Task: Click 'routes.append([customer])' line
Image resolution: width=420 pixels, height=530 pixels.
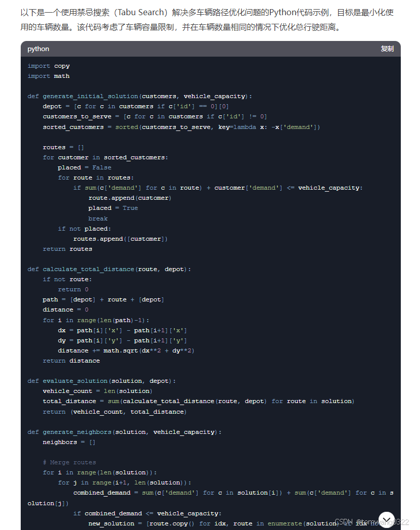Action: pyautogui.click(x=120, y=239)
